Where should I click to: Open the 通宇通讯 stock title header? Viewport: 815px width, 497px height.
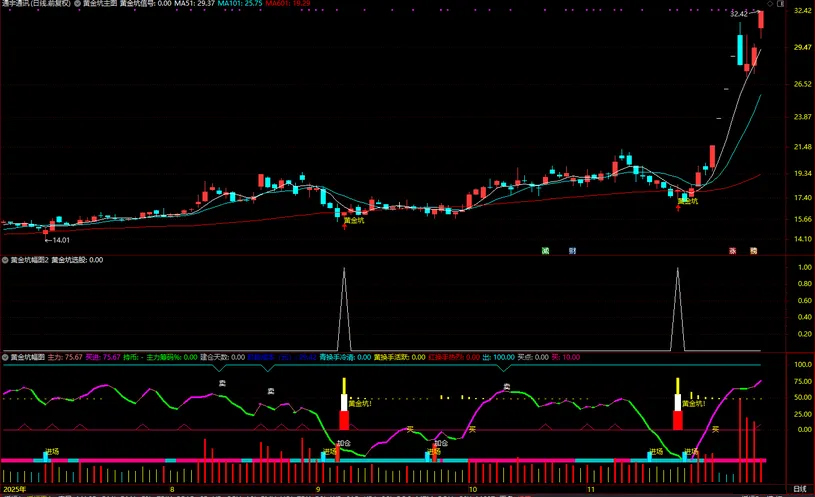[x=17, y=4]
